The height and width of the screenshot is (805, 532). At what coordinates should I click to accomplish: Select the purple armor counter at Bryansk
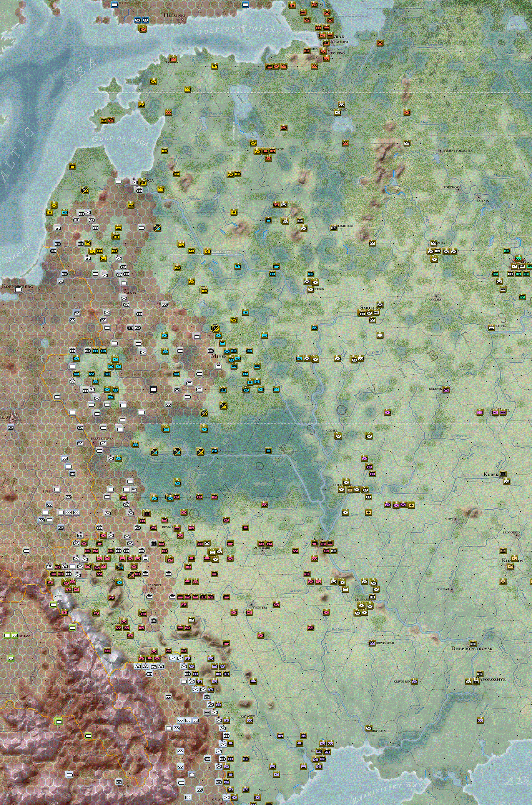pyautogui.click(x=446, y=390)
